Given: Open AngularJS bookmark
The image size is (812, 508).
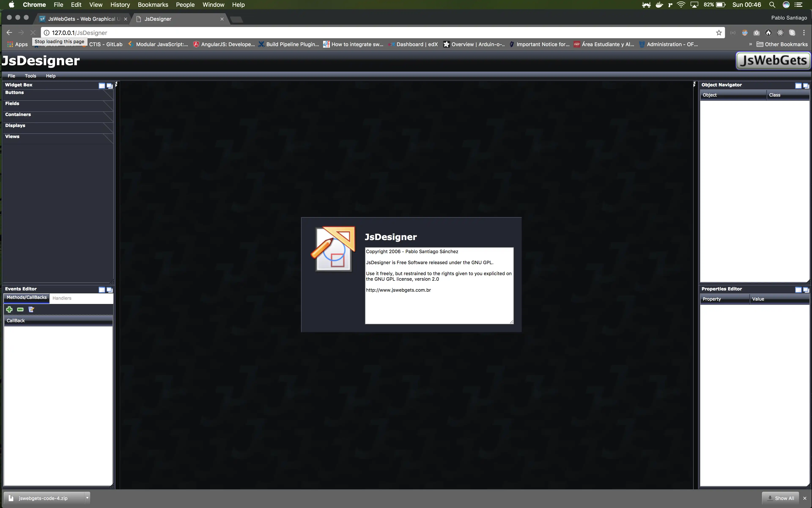Looking at the screenshot, I should pos(224,44).
